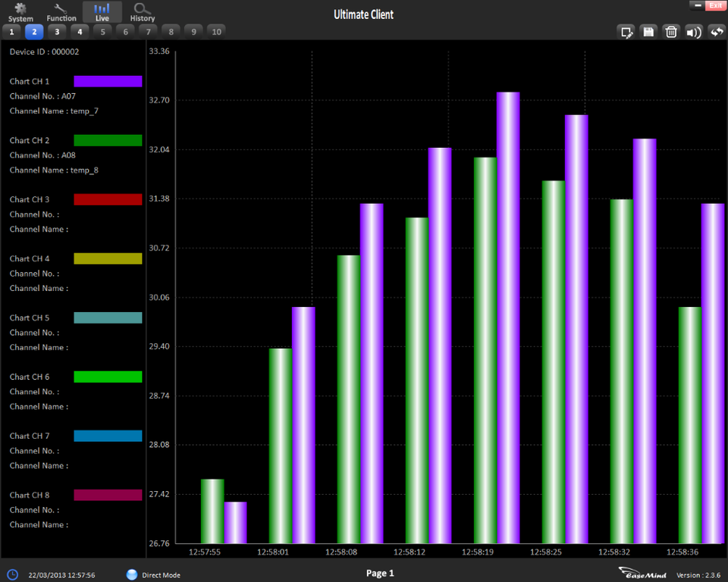Save chart with the floppy disk icon
This screenshot has width=728, height=582.
coord(648,32)
